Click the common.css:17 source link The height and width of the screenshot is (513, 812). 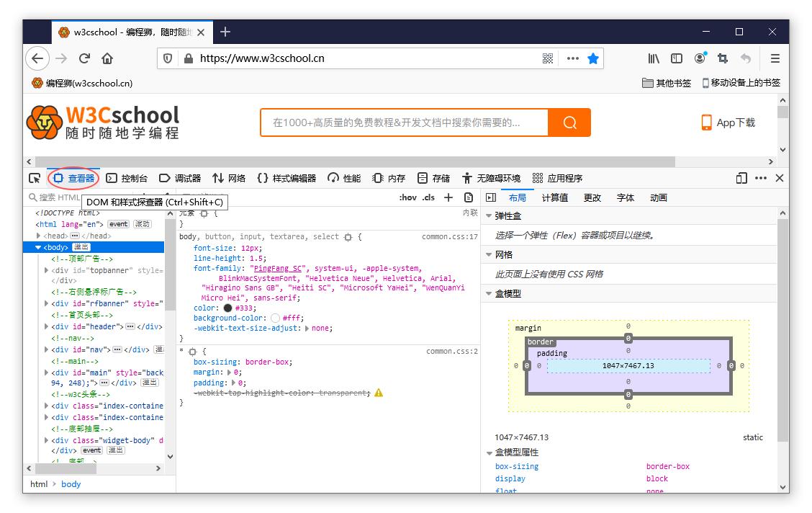449,236
